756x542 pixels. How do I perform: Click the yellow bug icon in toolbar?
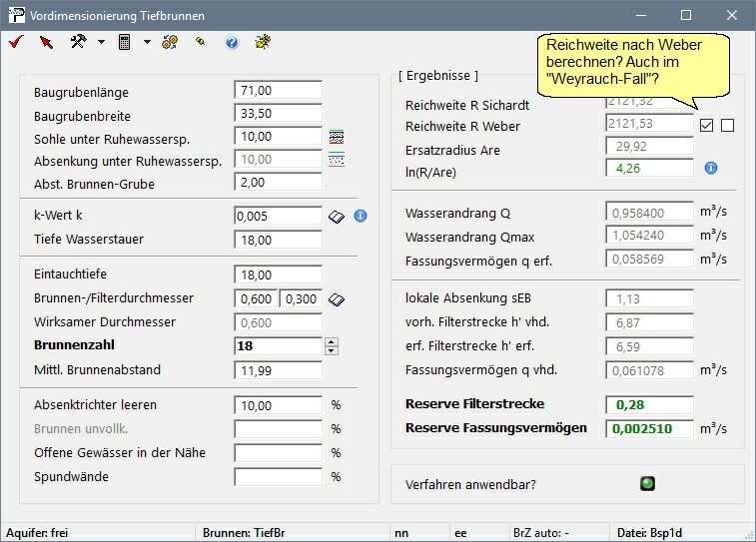point(263,42)
